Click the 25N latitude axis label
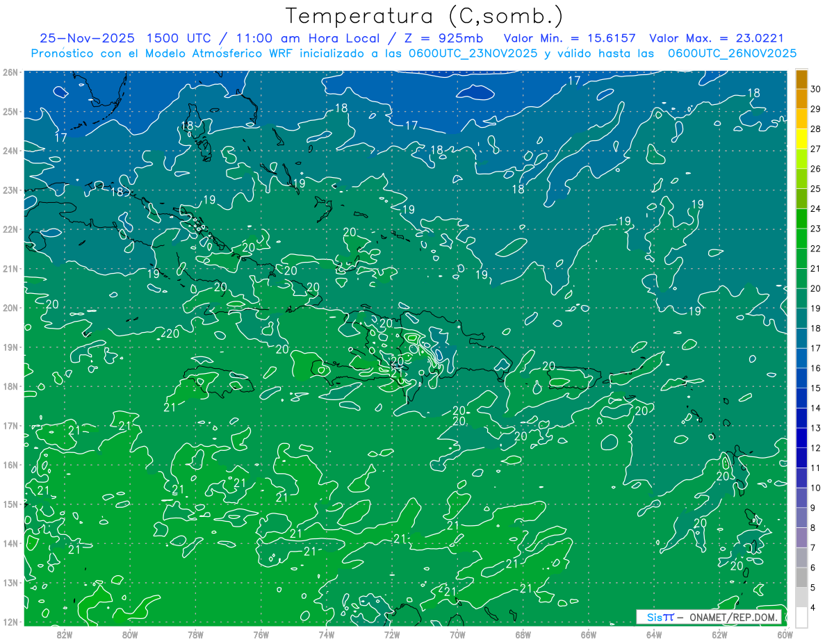Viewport: 834px width, 644px height. tap(10, 111)
